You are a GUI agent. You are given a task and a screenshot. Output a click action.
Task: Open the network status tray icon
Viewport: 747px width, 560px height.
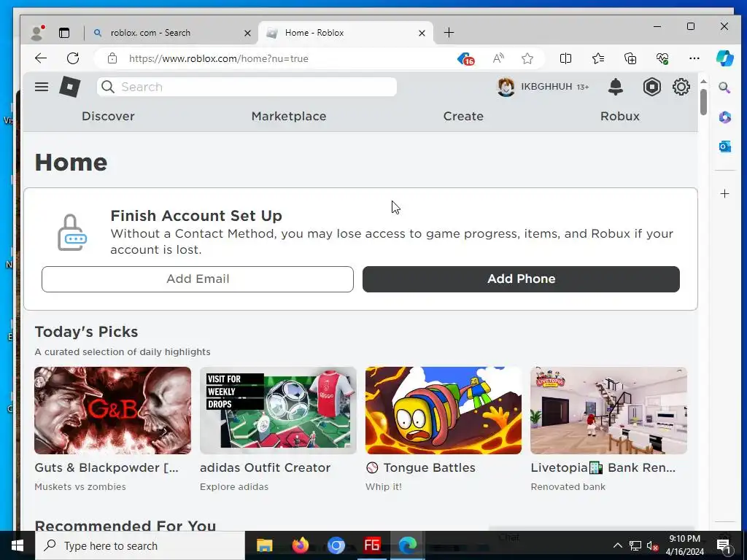pos(635,545)
